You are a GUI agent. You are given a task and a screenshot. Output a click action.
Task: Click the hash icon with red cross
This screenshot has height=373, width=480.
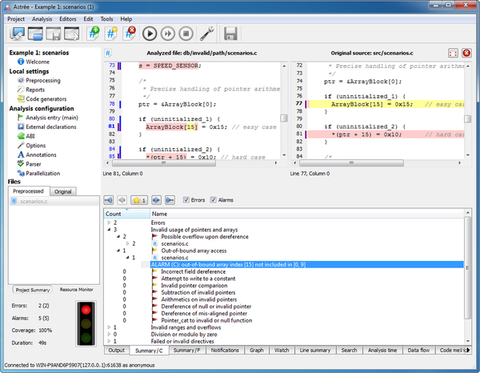[x=130, y=33]
